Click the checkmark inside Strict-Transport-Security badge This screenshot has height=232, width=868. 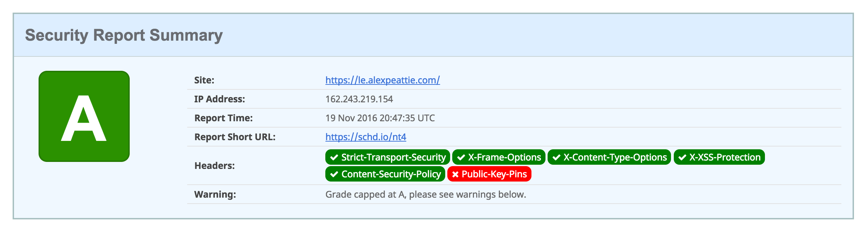[334, 157]
